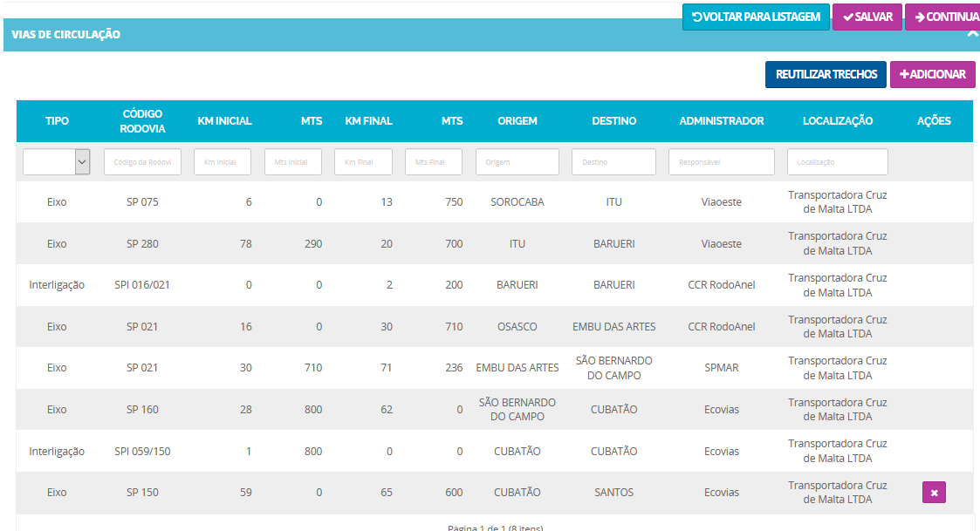Focus the Origem filter field
The image size is (980, 531).
point(517,162)
